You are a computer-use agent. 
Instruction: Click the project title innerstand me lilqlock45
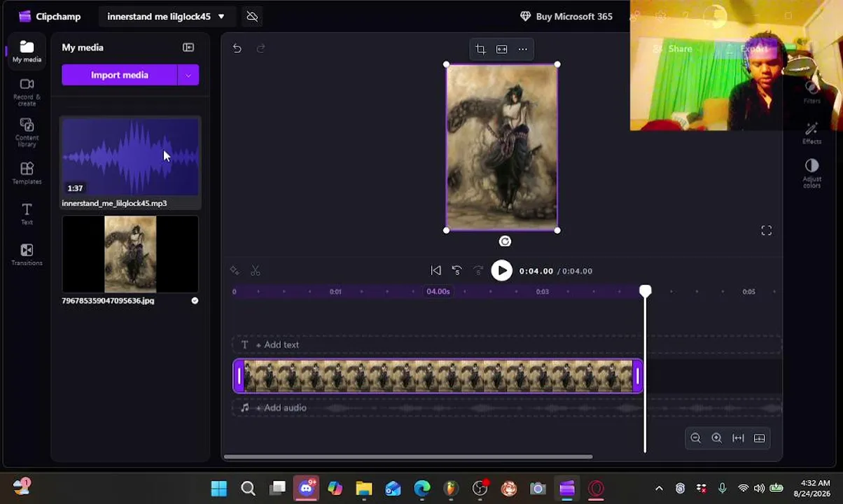(159, 16)
